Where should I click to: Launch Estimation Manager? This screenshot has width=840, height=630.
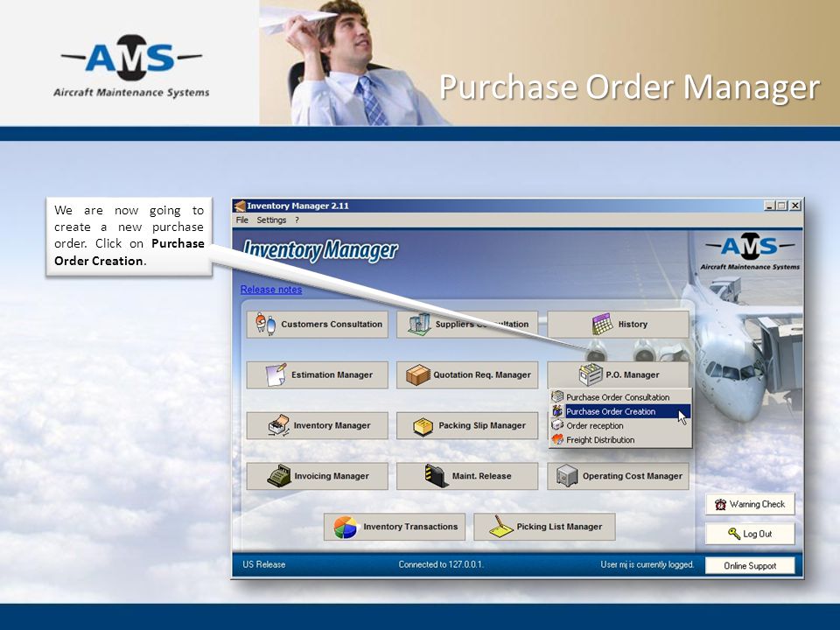[317, 375]
